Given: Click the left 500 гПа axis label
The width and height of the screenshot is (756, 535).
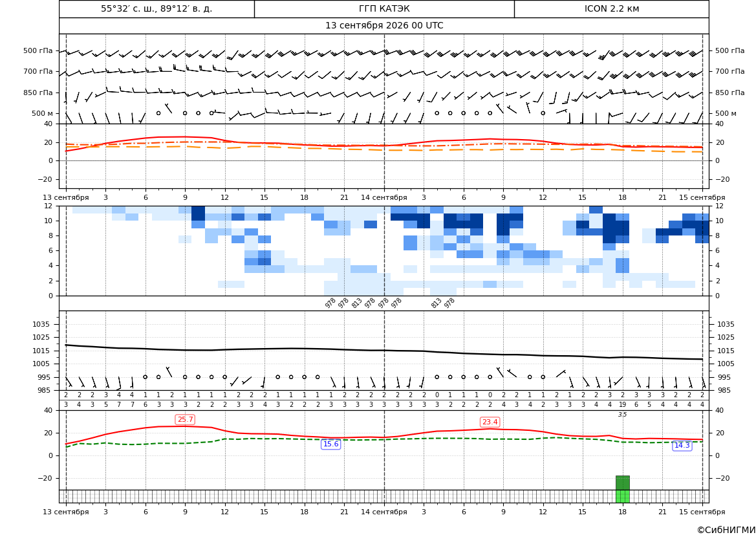Looking at the screenshot, I should [x=38, y=50].
